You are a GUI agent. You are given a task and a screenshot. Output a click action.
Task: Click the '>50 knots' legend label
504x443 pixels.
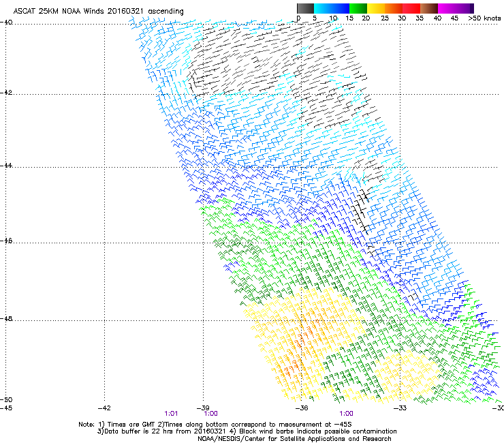(x=484, y=18)
